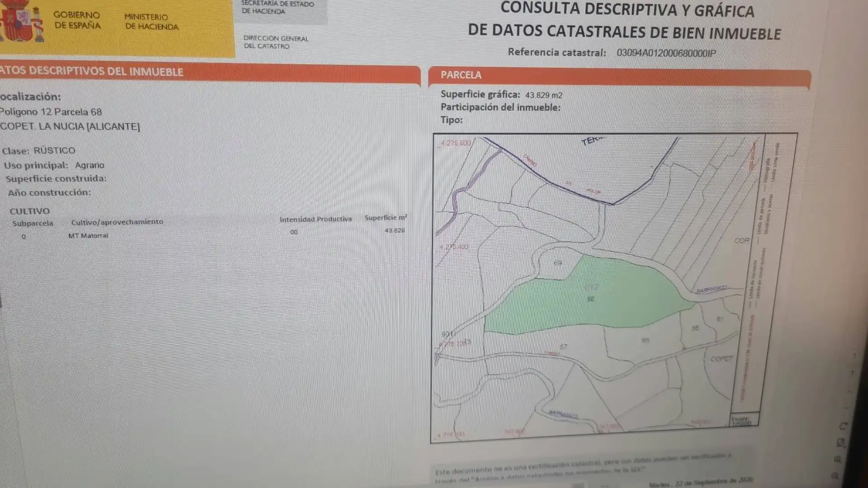Click the 'Intensidad Productiva' column header
This screenshot has height=488, width=868.
[x=316, y=219]
